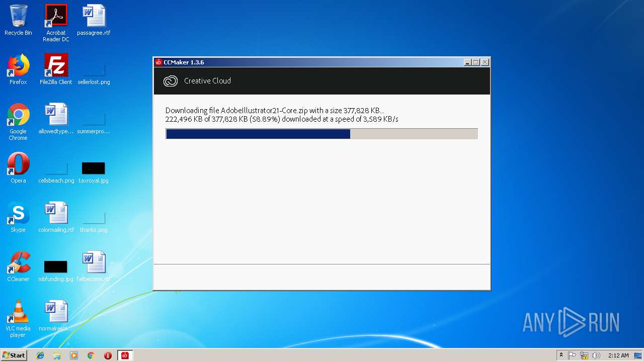Viewport: 644px width, 362px height.
Task: Maximize the CCMaker window
Action: click(x=476, y=62)
